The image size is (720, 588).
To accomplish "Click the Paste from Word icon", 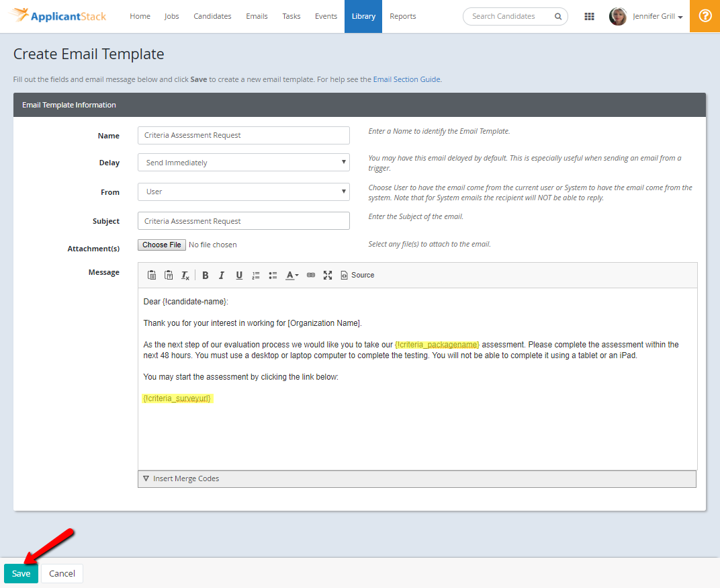I will tap(167, 275).
